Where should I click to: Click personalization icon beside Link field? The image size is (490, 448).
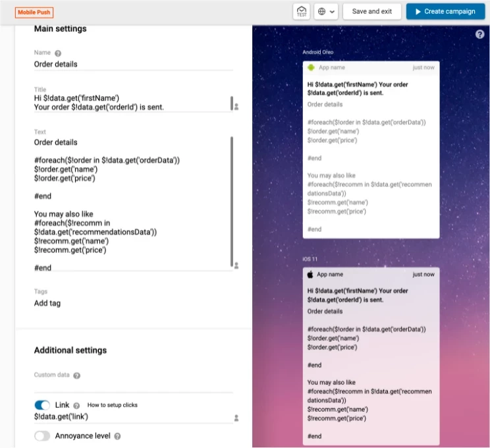point(236,418)
